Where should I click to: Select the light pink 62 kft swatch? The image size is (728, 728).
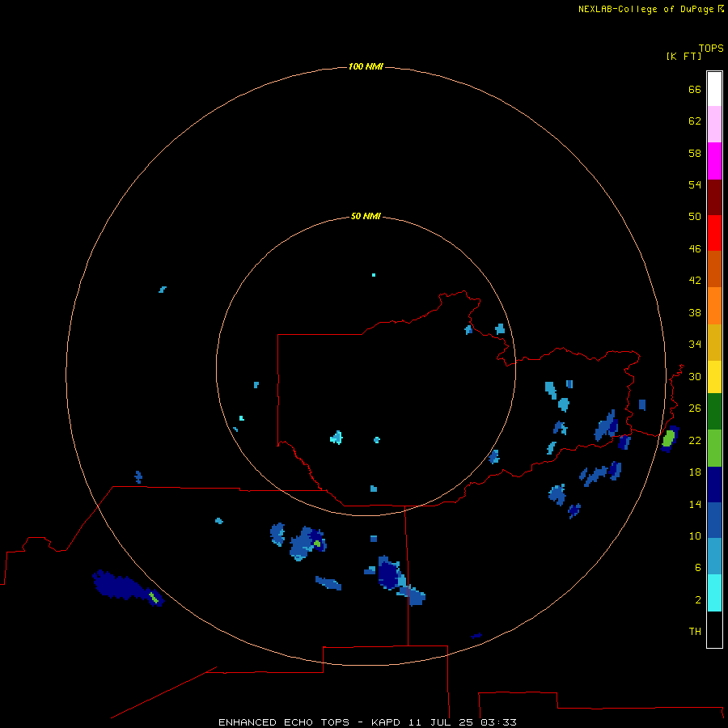(714, 124)
